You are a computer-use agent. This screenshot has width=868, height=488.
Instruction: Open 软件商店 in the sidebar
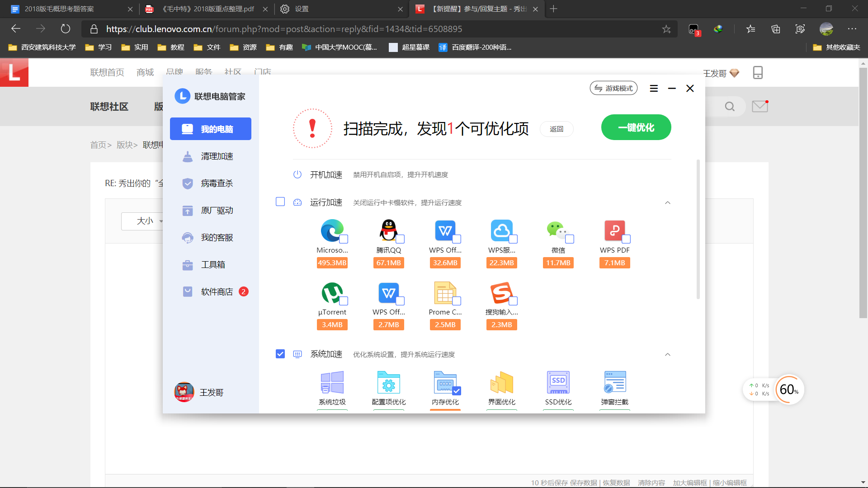[211, 291]
